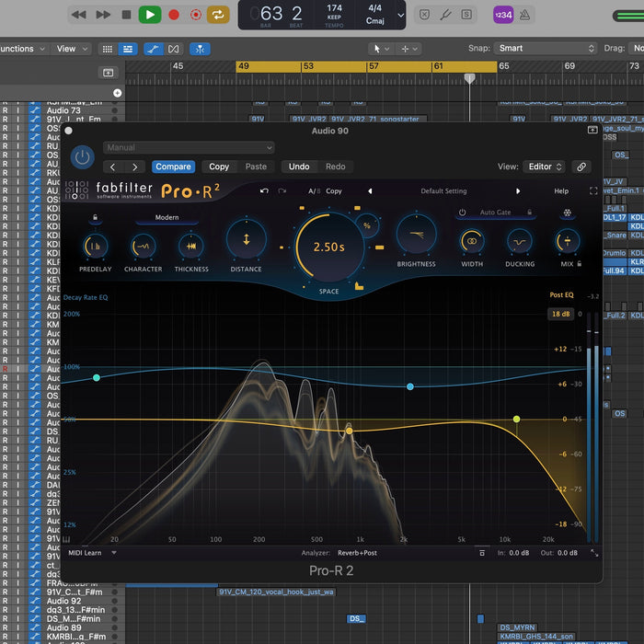Click FabFilter A/B Copy button
The image size is (644, 644).
click(x=334, y=191)
